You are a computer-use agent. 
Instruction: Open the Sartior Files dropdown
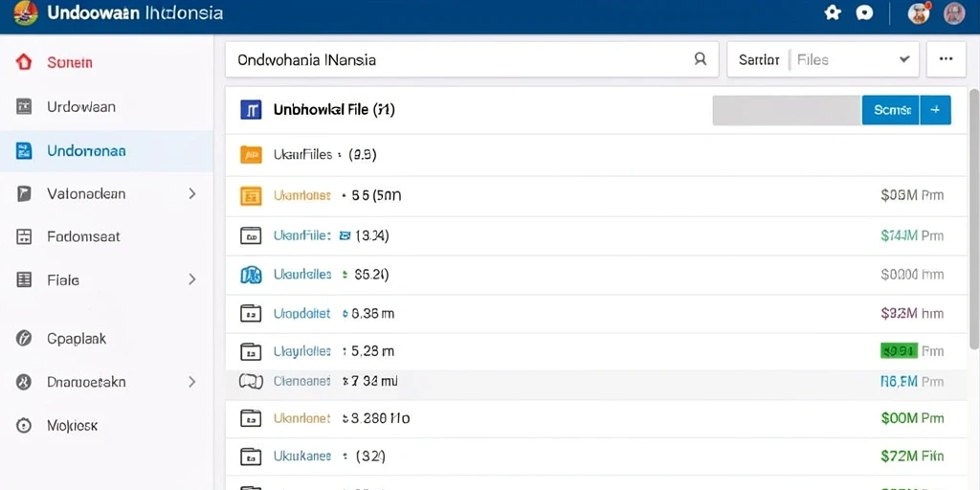[823, 59]
